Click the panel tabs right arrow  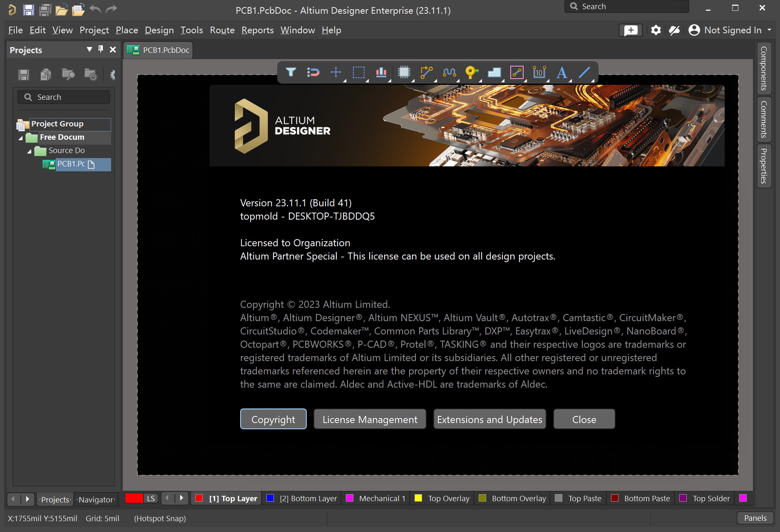pyautogui.click(x=27, y=499)
